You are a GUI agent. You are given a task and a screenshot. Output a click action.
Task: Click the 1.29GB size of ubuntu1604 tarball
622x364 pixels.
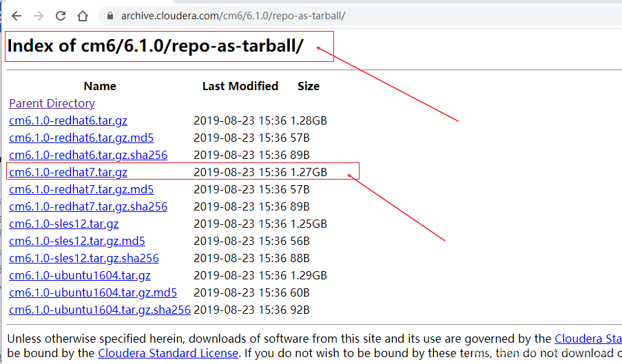point(309,276)
